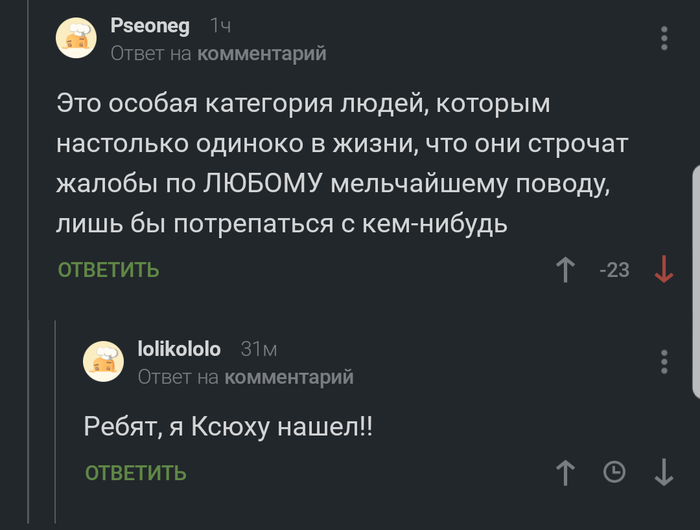Open lolikololo's avatar
The image size is (700, 530).
tap(103, 361)
